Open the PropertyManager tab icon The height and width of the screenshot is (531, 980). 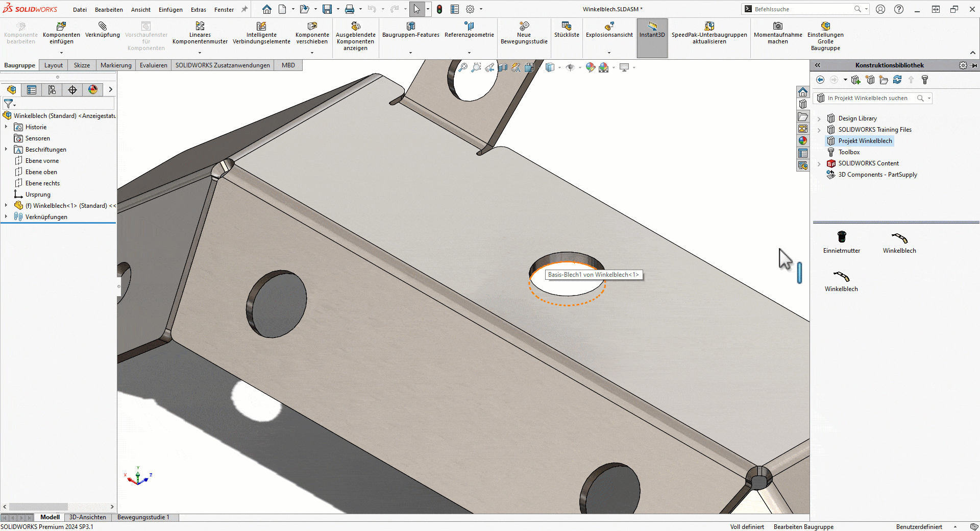pyautogui.click(x=32, y=90)
